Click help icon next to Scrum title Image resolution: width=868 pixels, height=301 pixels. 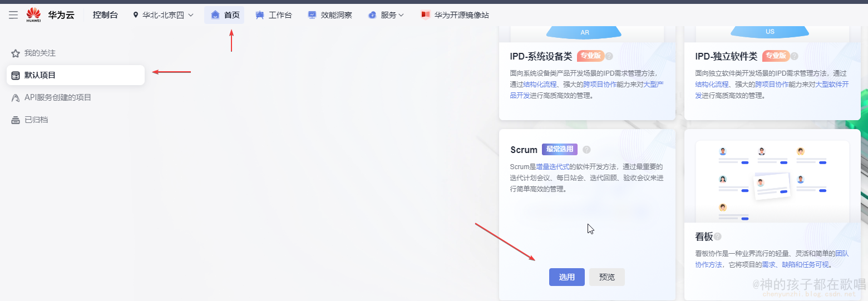[x=586, y=150]
